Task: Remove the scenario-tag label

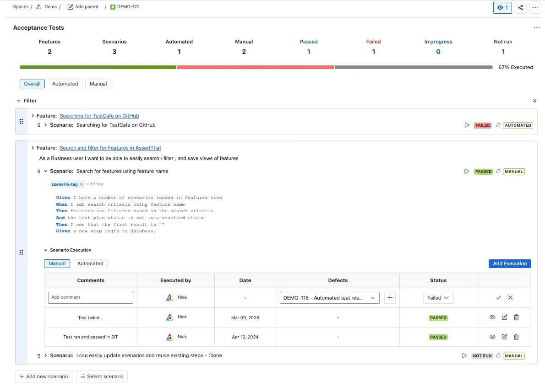Action: pyautogui.click(x=82, y=184)
